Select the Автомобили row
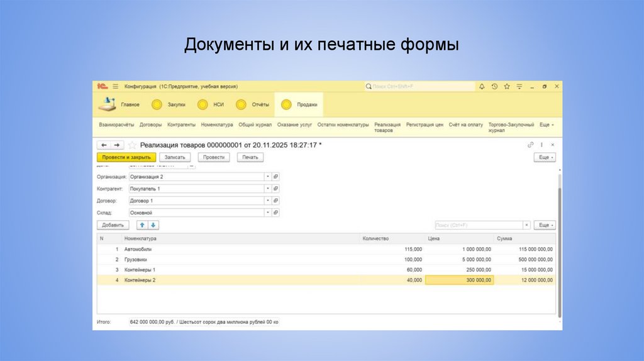The image size is (644, 361). point(326,249)
